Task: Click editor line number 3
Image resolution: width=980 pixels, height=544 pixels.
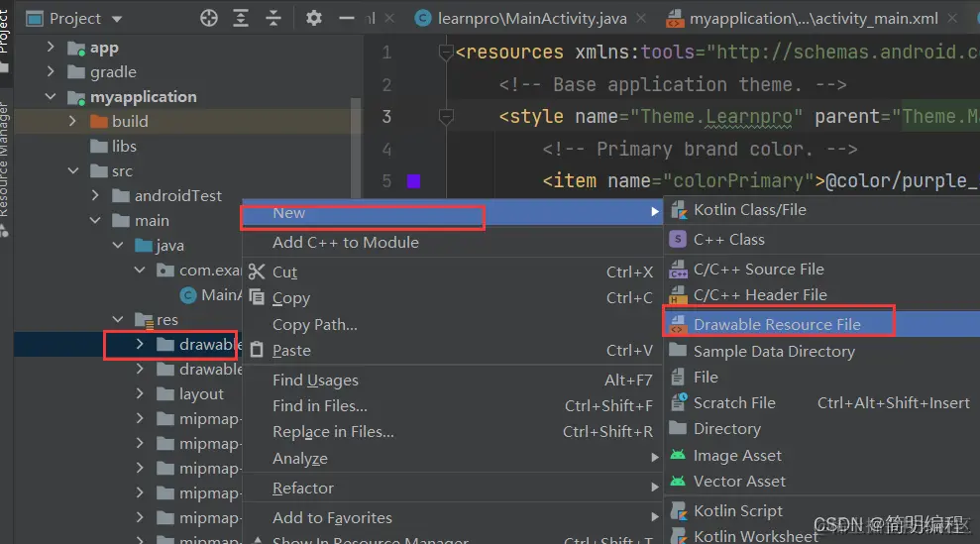Action: coord(386,116)
